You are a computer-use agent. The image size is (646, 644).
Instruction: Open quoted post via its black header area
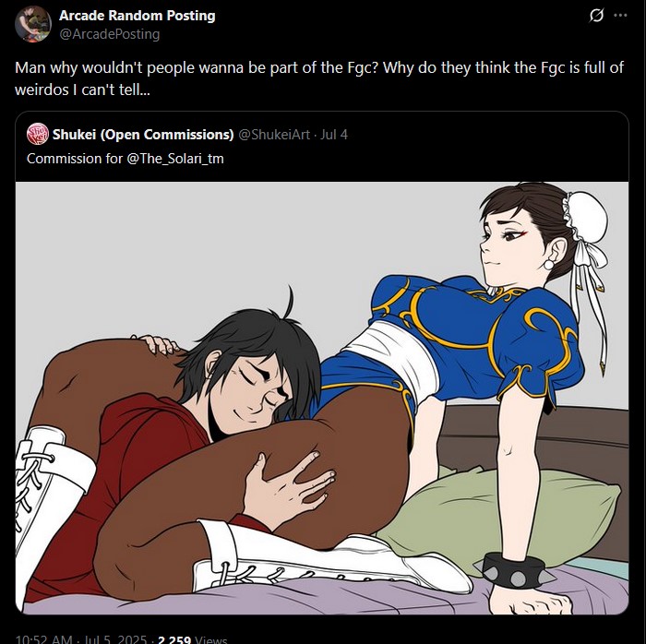(322, 147)
